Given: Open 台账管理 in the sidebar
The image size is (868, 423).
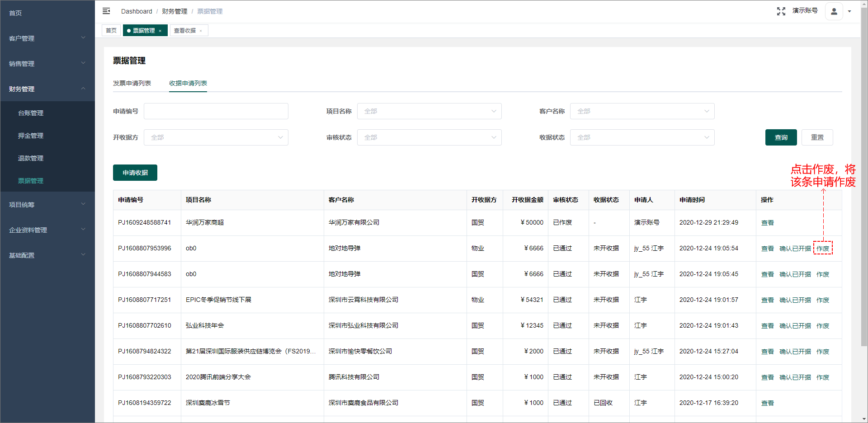Looking at the screenshot, I should (x=47, y=113).
